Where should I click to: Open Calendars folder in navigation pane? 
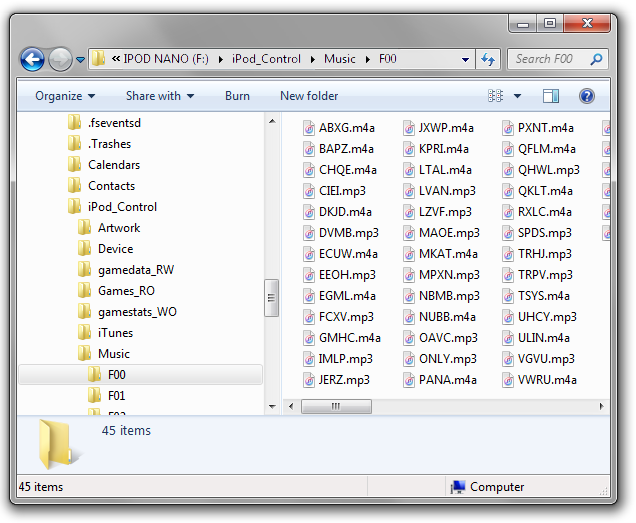point(104,165)
